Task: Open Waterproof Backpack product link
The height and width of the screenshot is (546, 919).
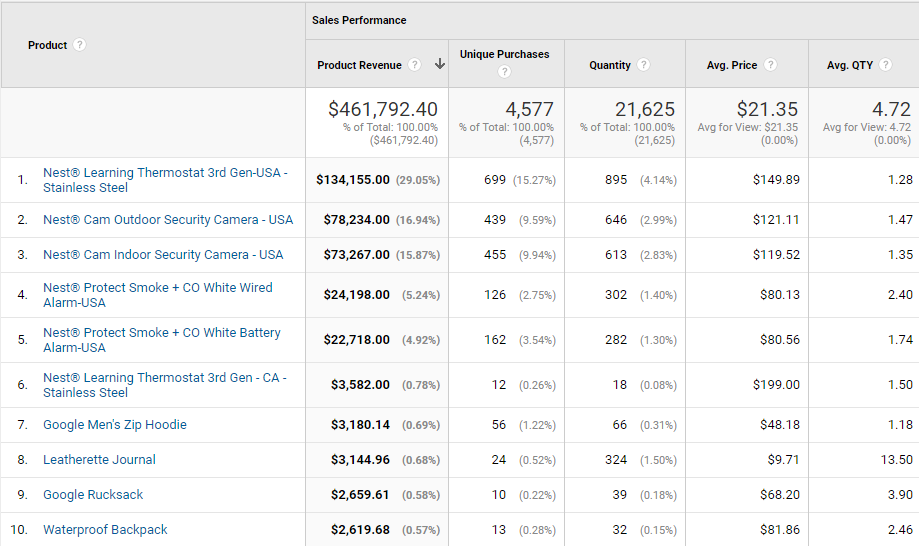Action: point(105,530)
